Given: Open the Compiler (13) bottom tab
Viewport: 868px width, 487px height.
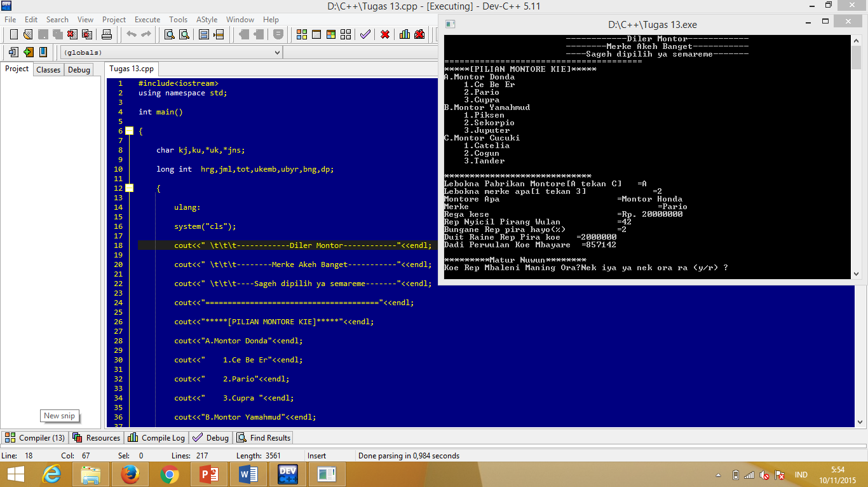Looking at the screenshot, I should tap(36, 438).
